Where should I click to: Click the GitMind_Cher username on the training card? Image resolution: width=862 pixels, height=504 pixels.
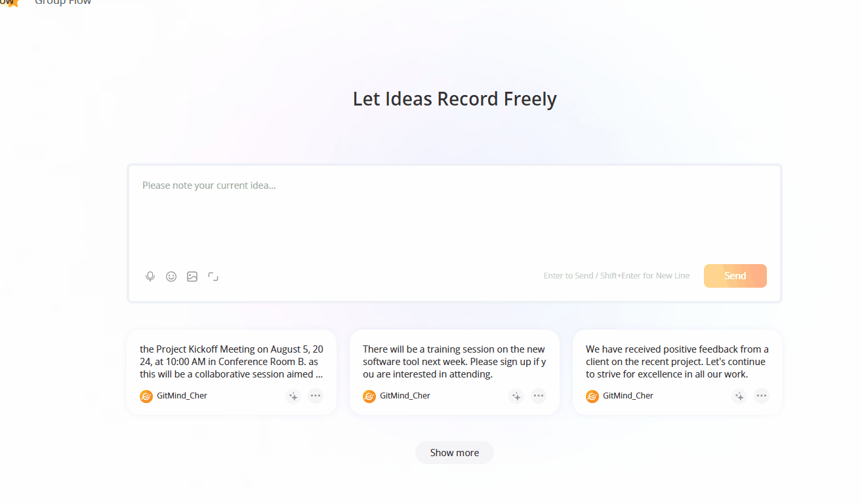404,396
